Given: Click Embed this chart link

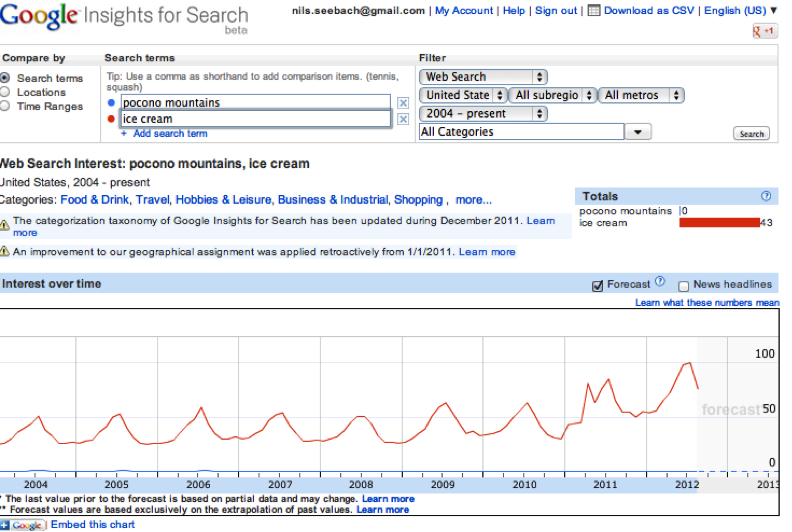Looking at the screenshot, I should (x=92, y=525).
